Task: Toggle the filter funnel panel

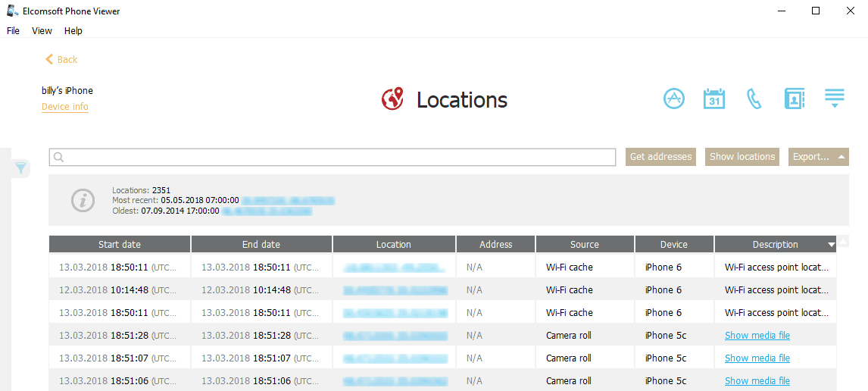Action: point(21,167)
